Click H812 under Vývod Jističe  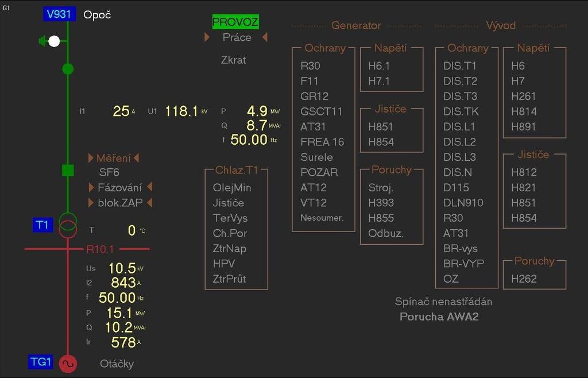(524, 172)
